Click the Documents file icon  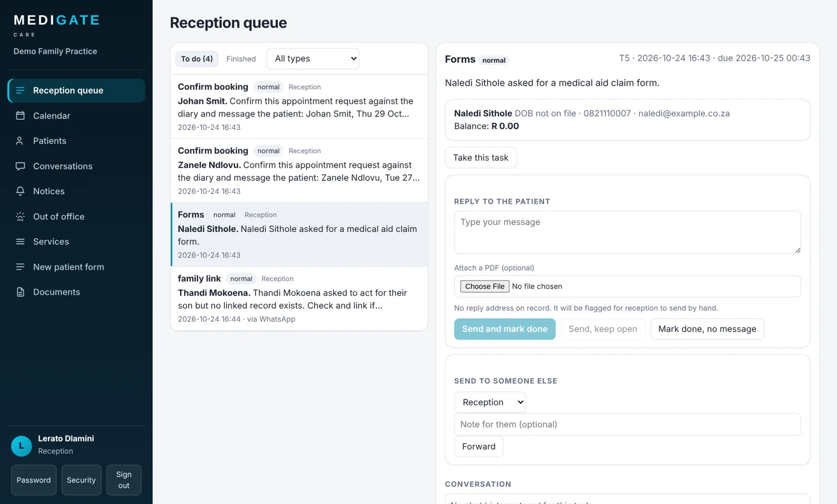point(20,292)
